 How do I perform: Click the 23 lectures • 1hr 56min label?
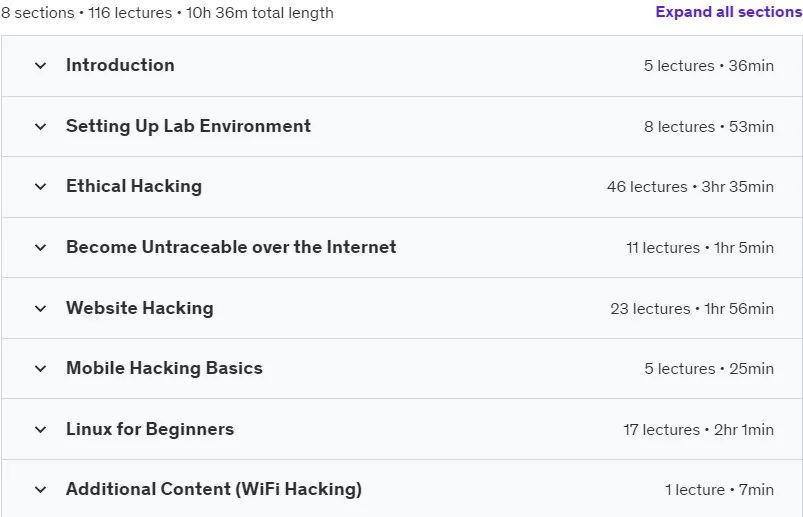pyautogui.click(x=692, y=309)
